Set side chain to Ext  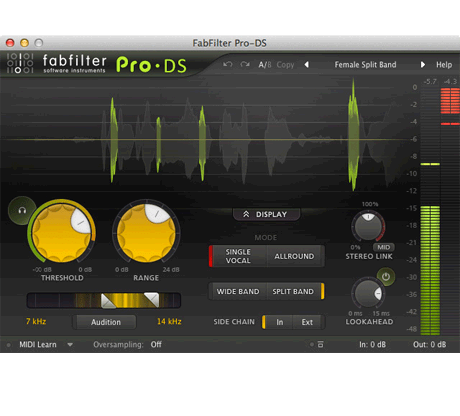(x=307, y=322)
